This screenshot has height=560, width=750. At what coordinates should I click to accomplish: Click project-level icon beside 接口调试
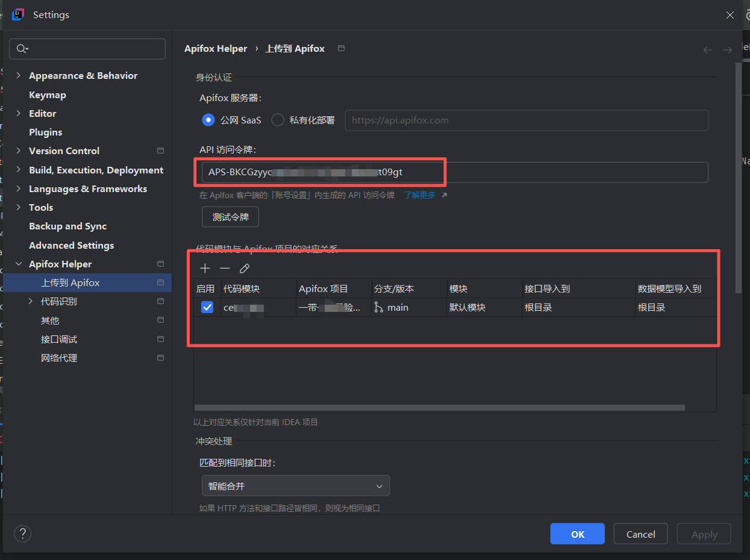point(160,339)
